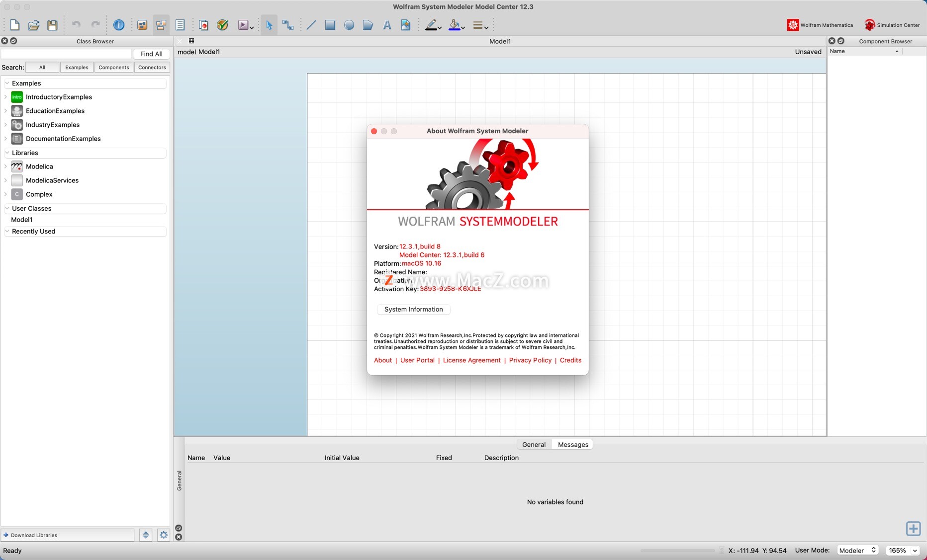This screenshot has height=560, width=927.
Task: Select Model1 in User Classes
Action: click(22, 220)
